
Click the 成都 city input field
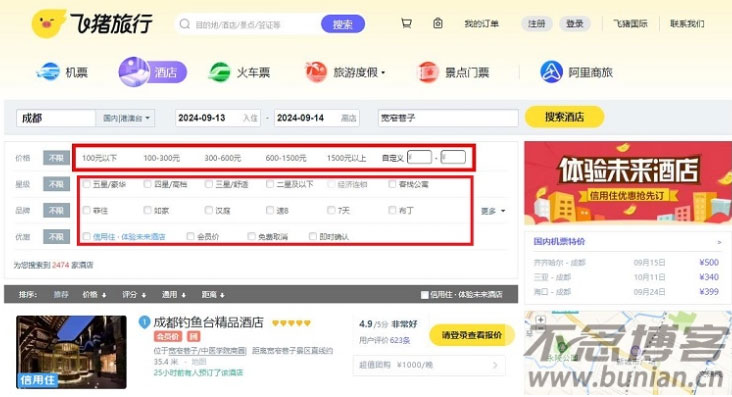click(56, 118)
